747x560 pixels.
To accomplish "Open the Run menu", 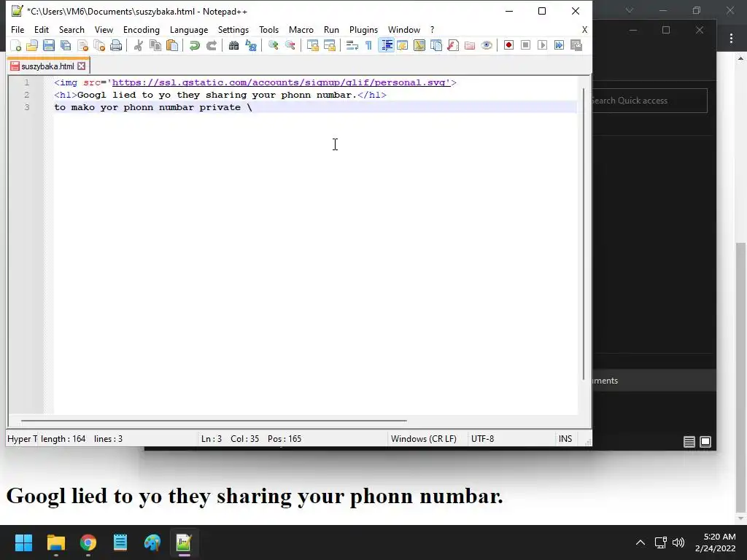I will 331,29.
